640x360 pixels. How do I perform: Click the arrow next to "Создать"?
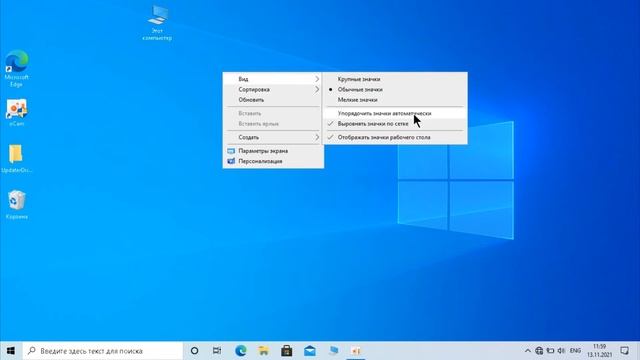pos(317,137)
